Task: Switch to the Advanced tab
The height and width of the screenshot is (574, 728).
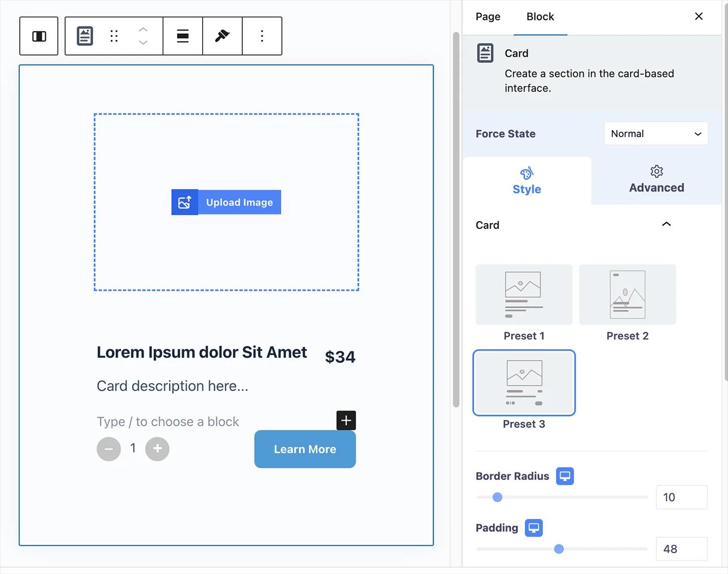Action: (656, 180)
